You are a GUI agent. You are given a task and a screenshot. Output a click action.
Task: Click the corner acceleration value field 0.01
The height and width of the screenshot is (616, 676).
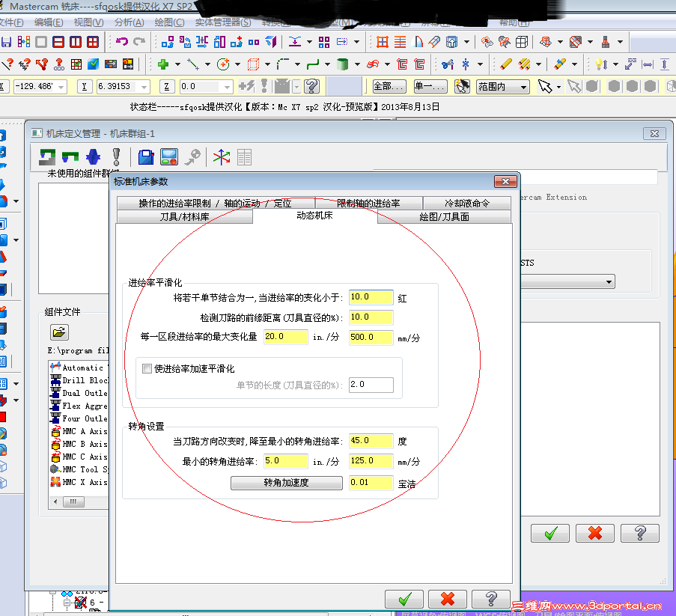tap(371, 482)
